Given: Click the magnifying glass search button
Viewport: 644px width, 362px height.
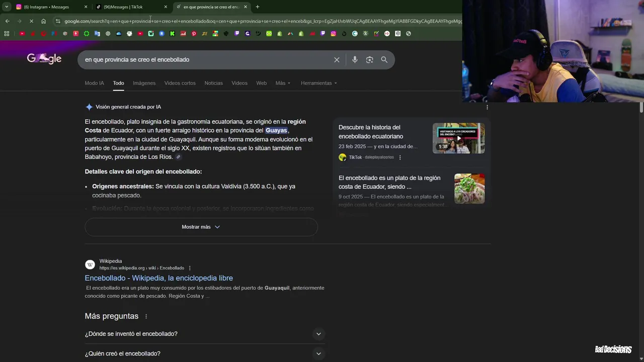Looking at the screenshot, I should click(x=384, y=60).
